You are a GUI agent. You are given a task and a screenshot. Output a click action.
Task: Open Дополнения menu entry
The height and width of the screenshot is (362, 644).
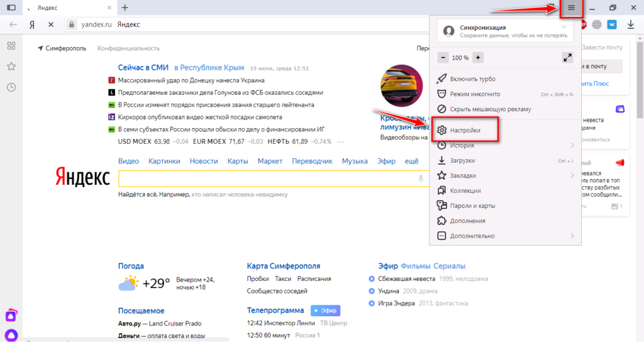(x=505, y=221)
